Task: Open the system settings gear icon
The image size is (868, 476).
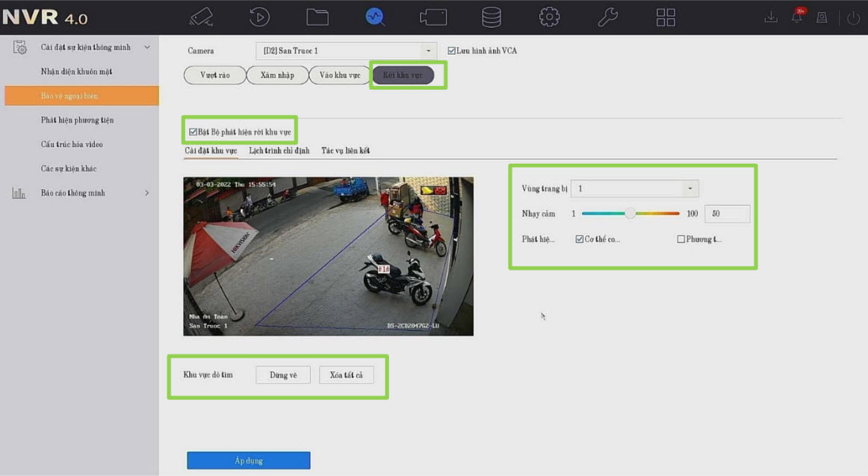Action: click(550, 16)
